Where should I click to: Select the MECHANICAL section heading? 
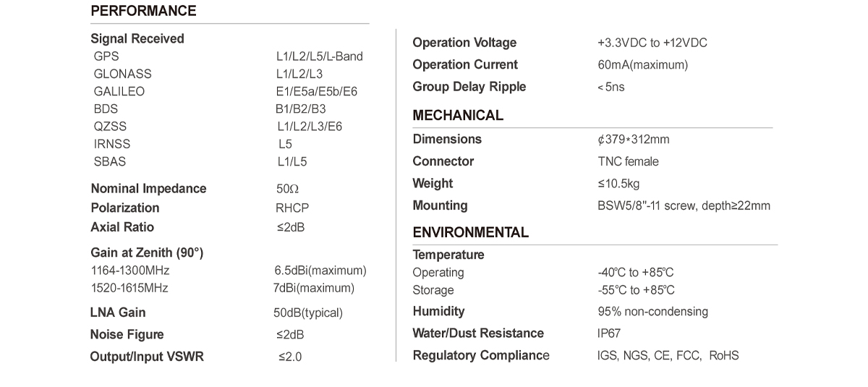pyautogui.click(x=458, y=115)
